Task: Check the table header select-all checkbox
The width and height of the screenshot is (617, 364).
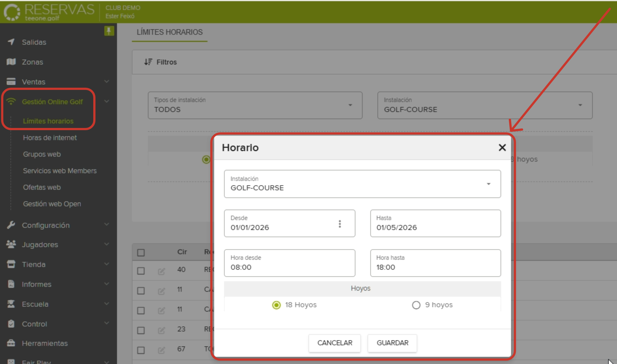Action: point(141,253)
